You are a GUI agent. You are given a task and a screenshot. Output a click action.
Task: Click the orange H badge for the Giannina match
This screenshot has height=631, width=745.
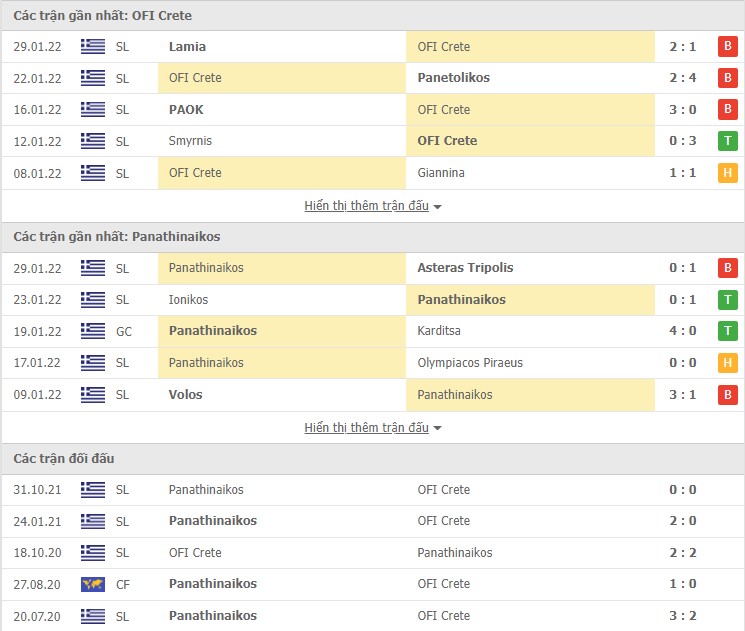[727, 173]
